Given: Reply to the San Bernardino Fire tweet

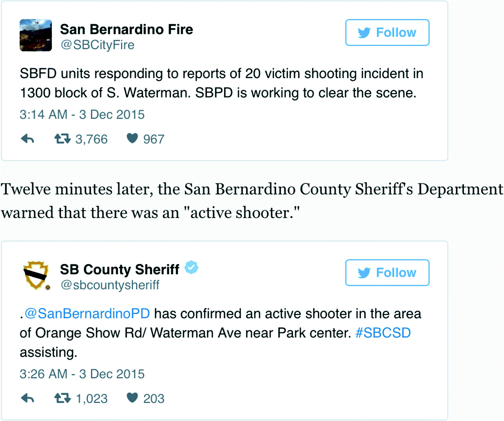Looking at the screenshot, I should (28, 139).
